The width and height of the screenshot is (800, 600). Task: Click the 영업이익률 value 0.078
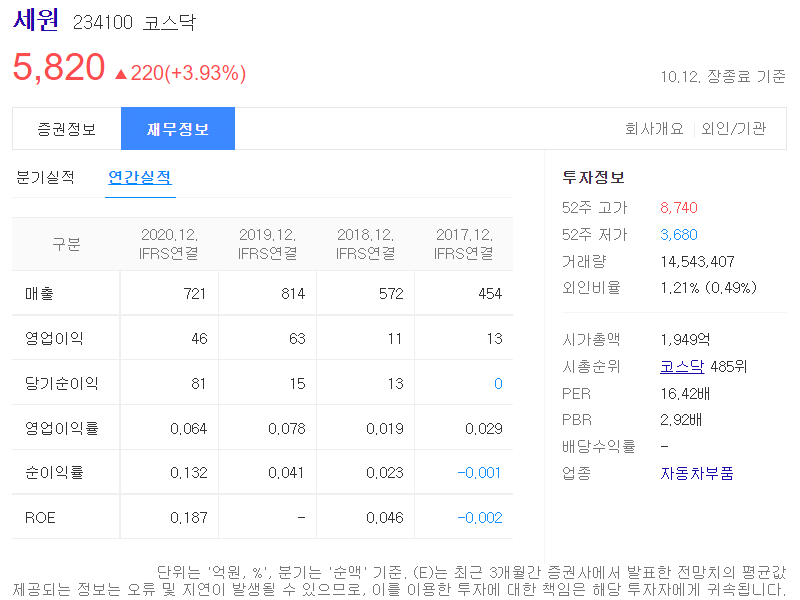click(x=287, y=429)
